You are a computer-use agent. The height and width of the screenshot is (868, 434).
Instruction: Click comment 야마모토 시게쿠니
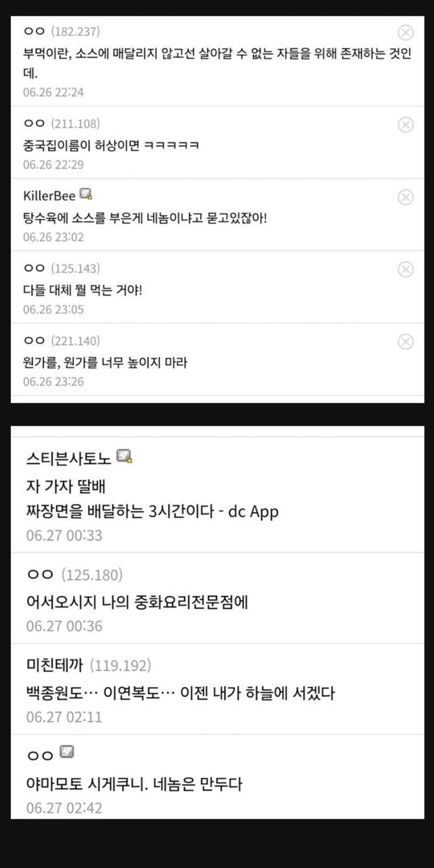tap(133, 785)
